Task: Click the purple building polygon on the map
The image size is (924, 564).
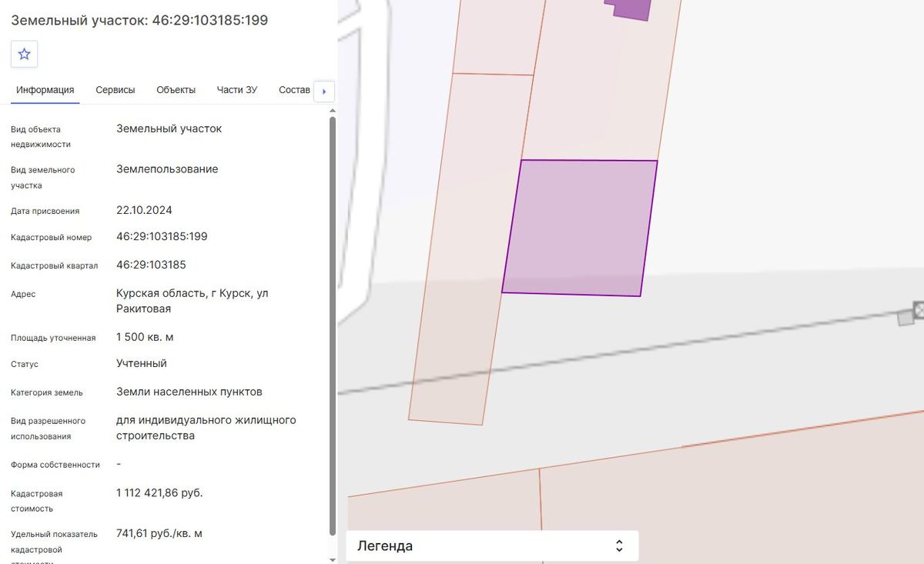Action: pos(631,8)
